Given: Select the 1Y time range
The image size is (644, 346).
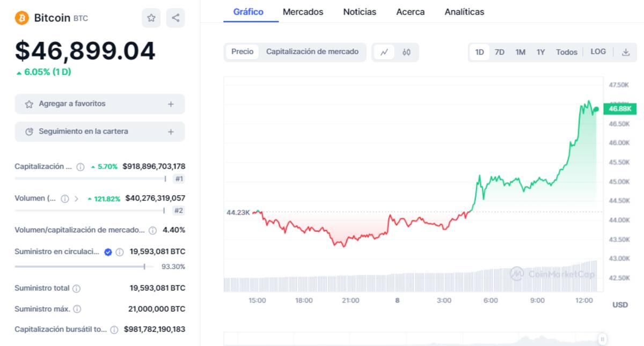Looking at the screenshot, I should (x=540, y=52).
